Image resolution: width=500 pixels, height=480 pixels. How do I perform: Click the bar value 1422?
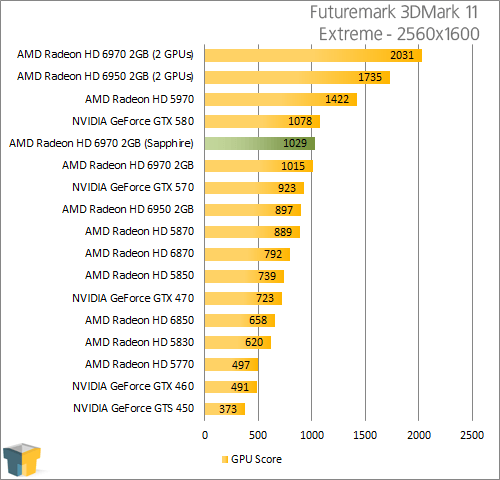click(x=337, y=99)
